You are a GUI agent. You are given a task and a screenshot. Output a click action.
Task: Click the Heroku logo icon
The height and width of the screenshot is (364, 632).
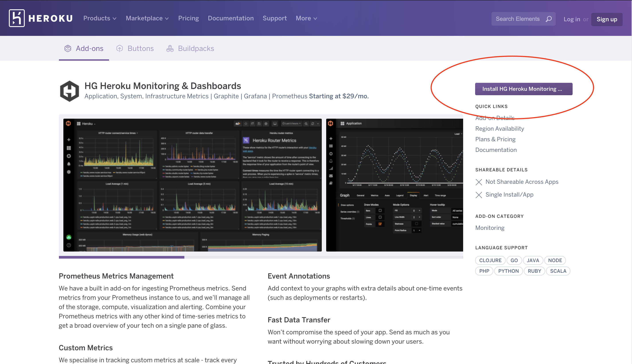[17, 18]
